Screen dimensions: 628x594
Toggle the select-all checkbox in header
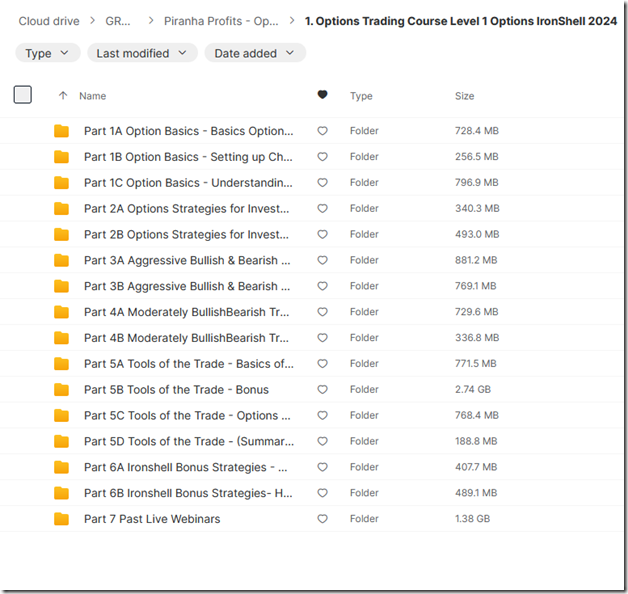tap(23, 95)
